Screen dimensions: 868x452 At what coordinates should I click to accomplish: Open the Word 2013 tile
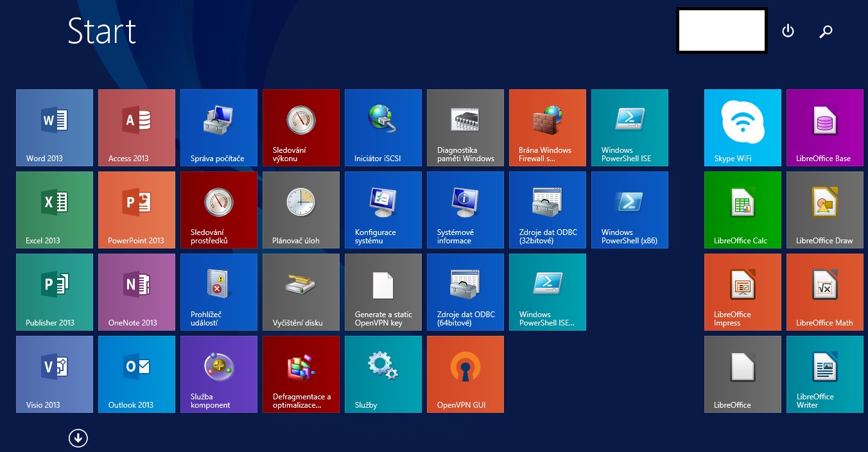coord(55,128)
